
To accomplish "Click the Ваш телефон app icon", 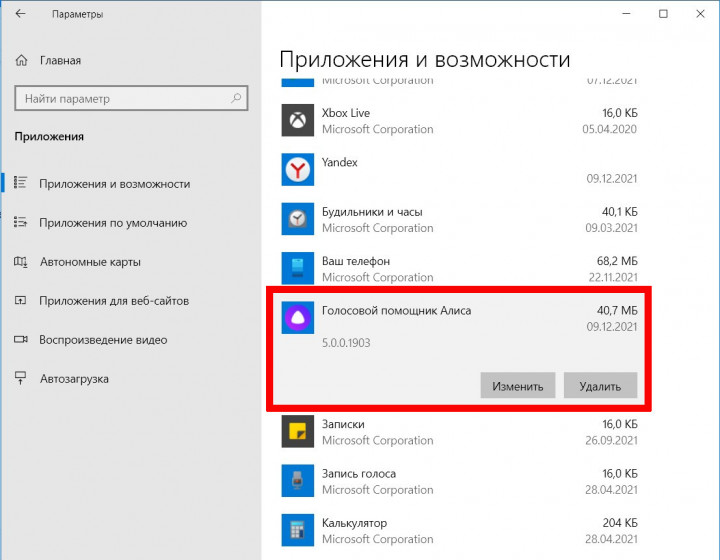I will [x=297, y=269].
